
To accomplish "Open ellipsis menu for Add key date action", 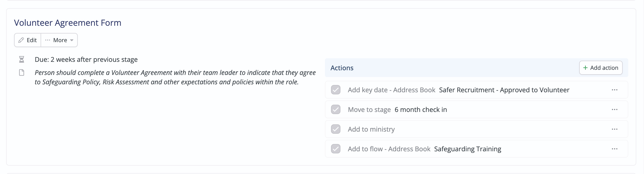I will click(614, 90).
